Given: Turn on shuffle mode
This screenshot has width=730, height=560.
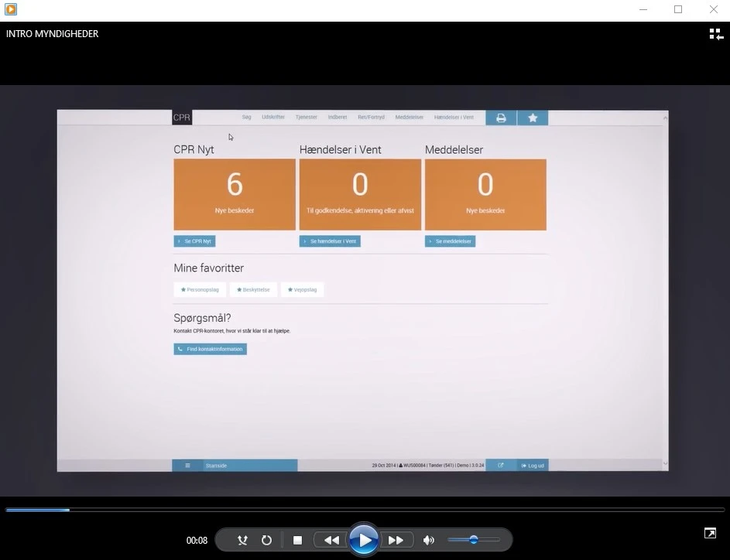Looking at the screenshot, I should pos(242,541).
